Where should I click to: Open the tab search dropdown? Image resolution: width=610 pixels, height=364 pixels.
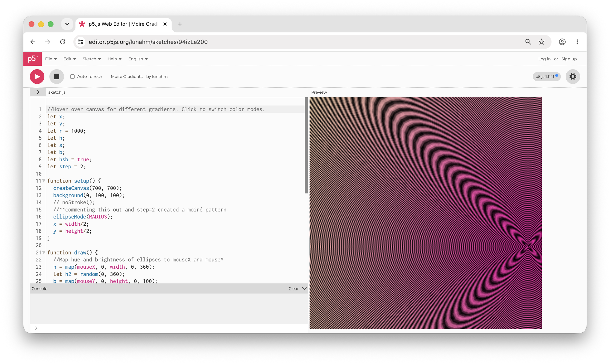67,24
